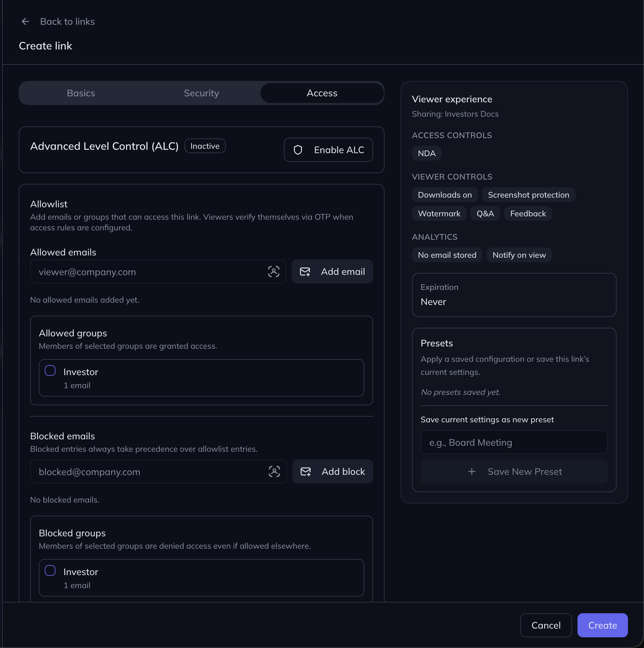Click the plus icon on Save New Preset

(472, 472)
